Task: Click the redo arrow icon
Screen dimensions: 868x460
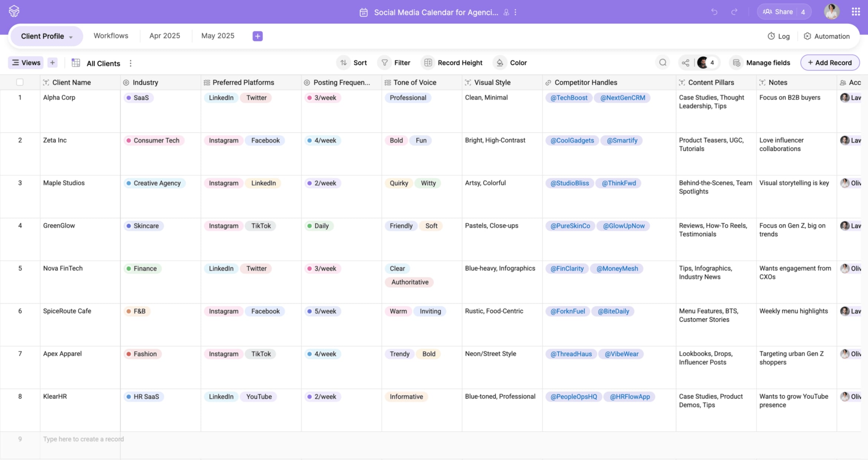Action: [x=734, y=12]
